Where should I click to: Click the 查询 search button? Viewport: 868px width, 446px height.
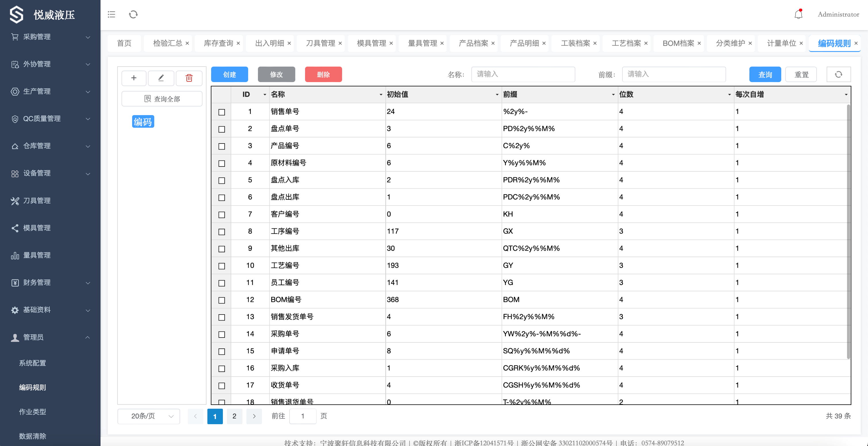(x=765, y=74)
